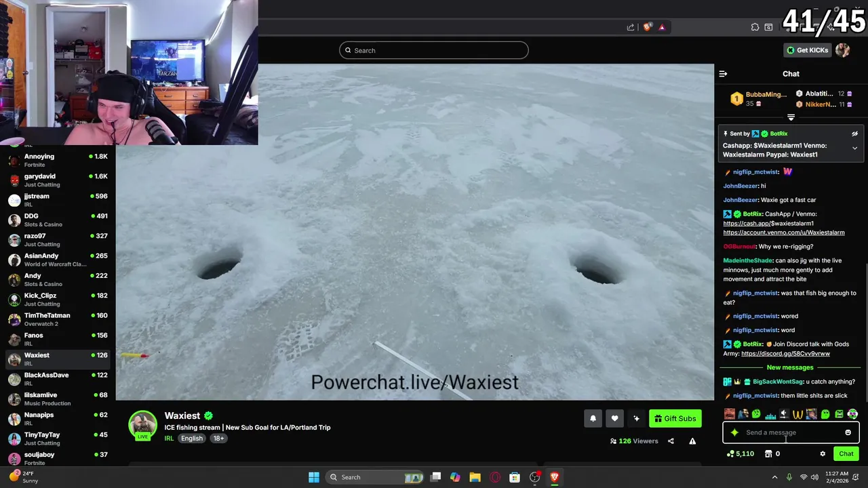Open iliskamlive Music Production channel
The width and height of the screenshot is (868, 488).
click(x=58, y=399)
